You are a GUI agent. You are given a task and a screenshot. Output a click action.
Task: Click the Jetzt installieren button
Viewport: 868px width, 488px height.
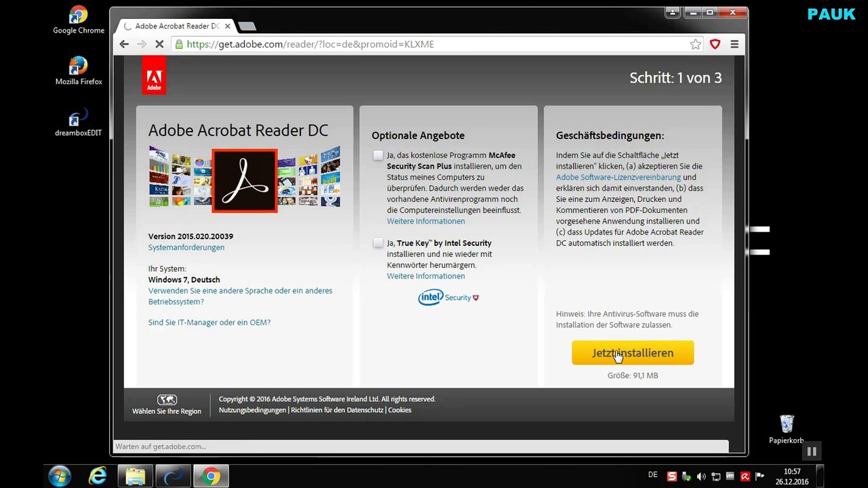[x=633, y=352]
